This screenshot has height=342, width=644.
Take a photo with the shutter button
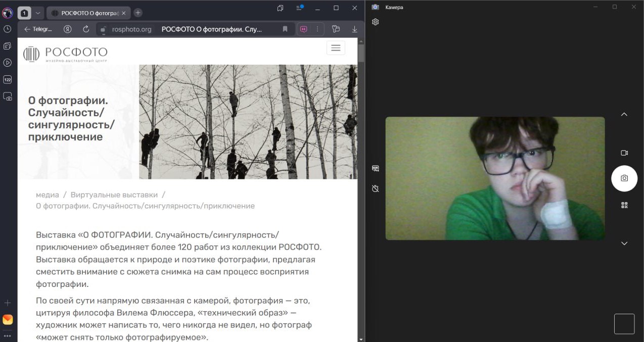click(x=624, y=178)
